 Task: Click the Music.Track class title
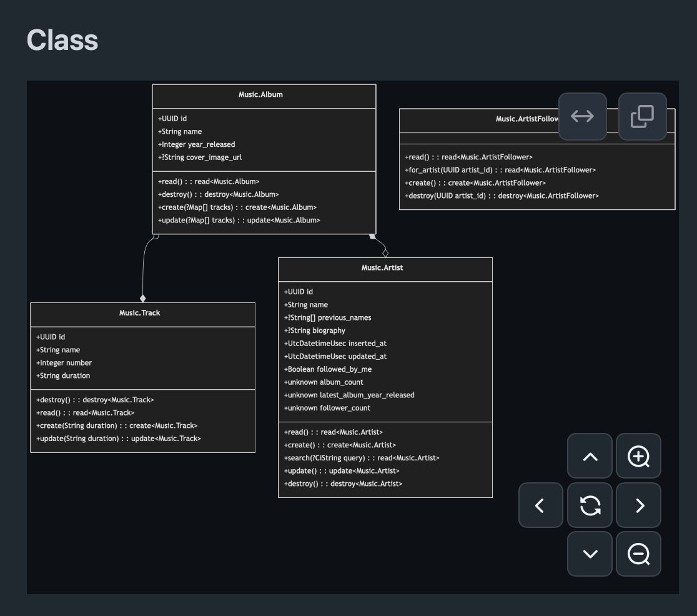pyautogui.click(x=140, y=313)
